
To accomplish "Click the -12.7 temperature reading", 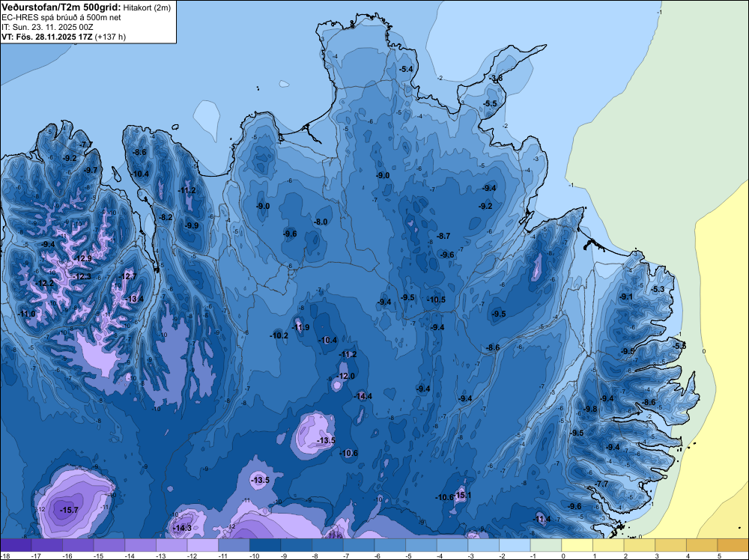I will click(x=127, y=276).
